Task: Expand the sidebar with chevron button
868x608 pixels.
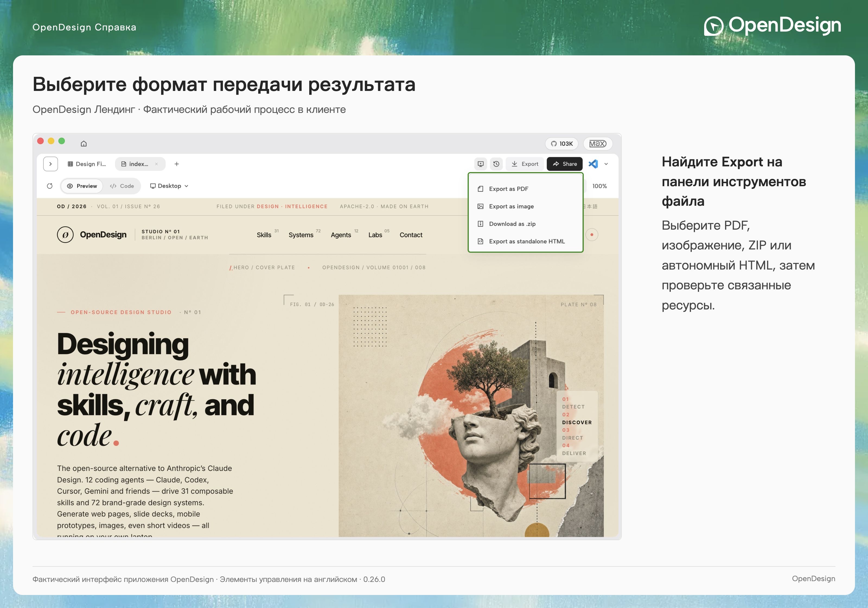Action: 51,164
